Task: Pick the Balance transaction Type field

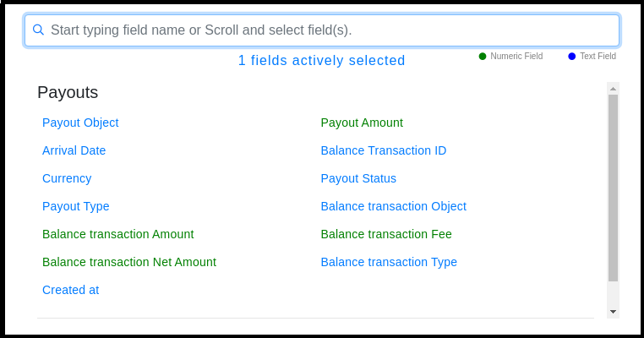Action: [x=389, y=262]
